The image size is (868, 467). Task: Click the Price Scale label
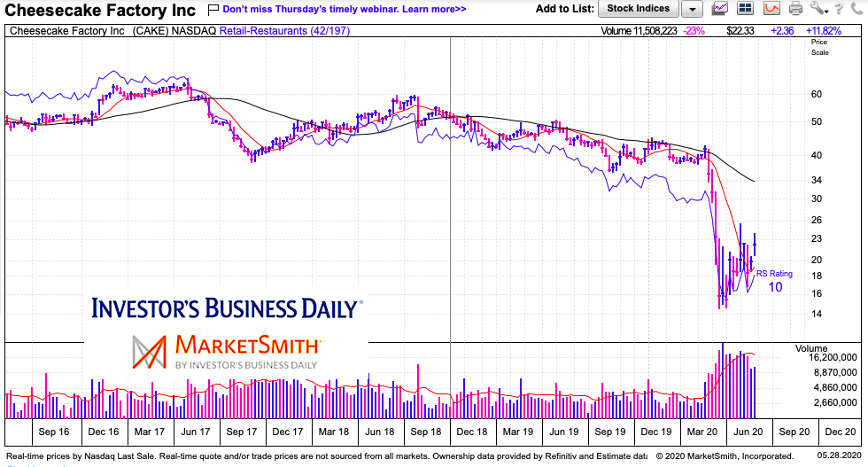point(820,47)
